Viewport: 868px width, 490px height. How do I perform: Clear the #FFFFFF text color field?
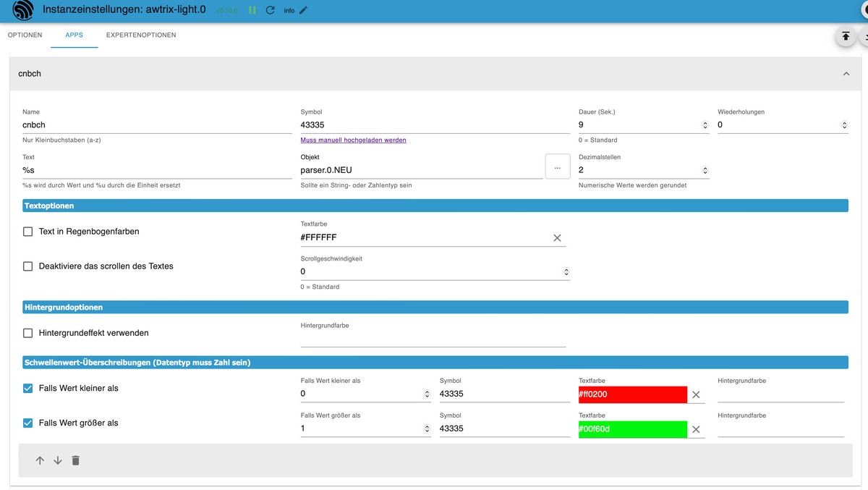coord(557,237)
